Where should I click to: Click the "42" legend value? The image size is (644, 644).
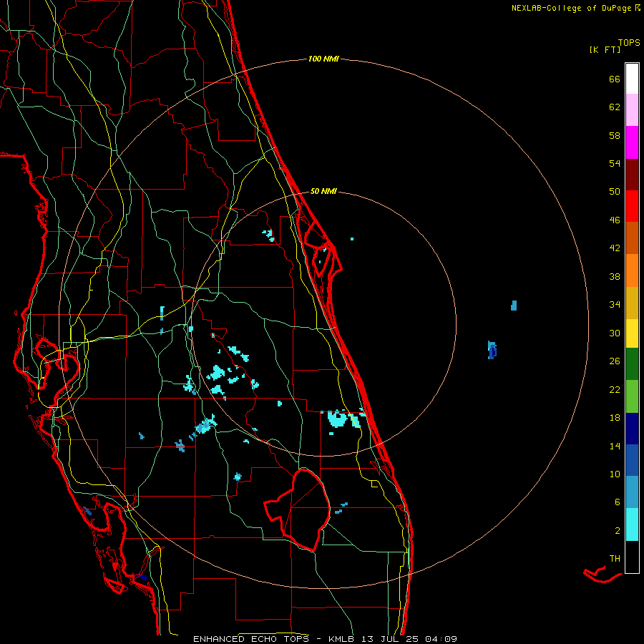click(615, 248)
